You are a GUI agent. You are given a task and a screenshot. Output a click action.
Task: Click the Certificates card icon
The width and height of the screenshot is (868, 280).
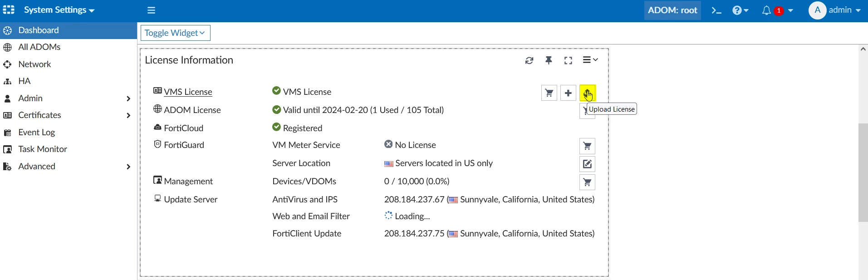(7, 115)
